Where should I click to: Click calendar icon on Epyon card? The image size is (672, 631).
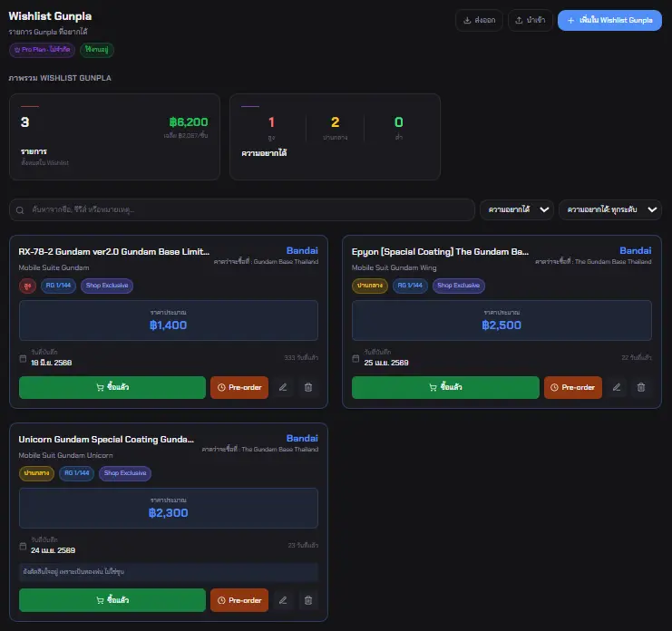click(355, 358)
